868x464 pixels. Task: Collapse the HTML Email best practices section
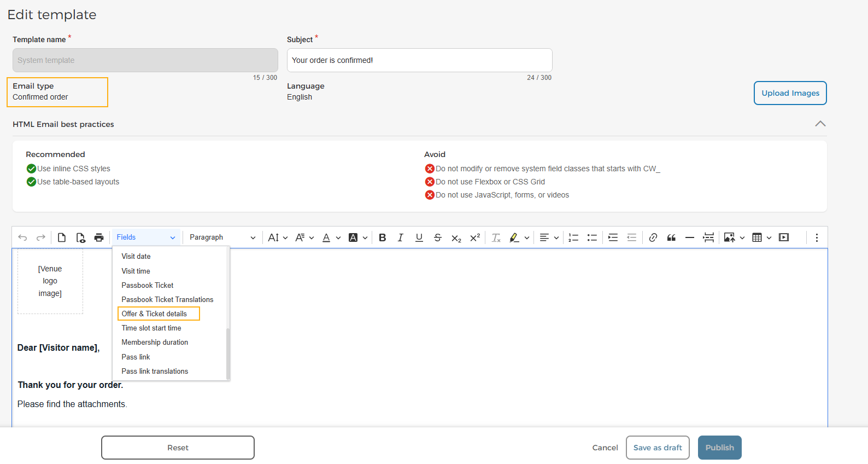[820, 124]
